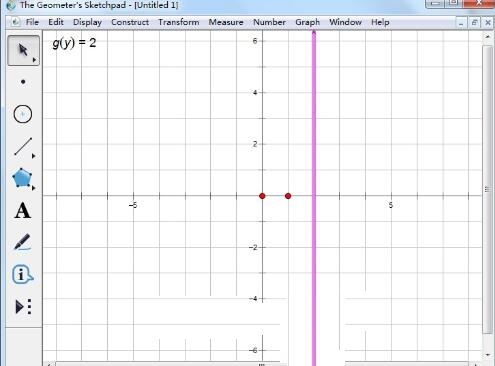Open the Construct menu
The image size is (495, 366).
(x=130, y=22)
